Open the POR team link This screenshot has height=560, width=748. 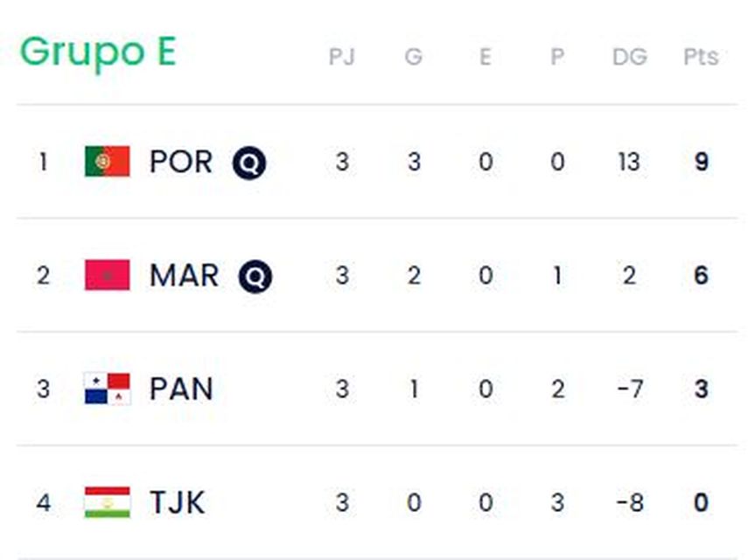[x=181, y=162]
